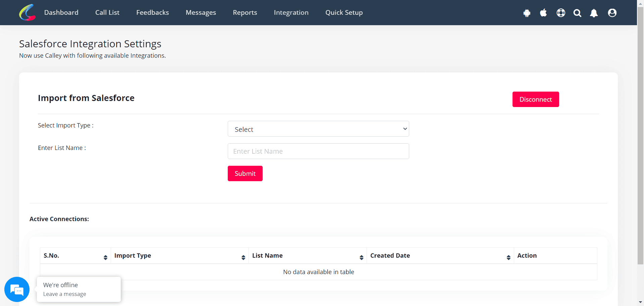Click the Submit button
The height and width of the screenshot is (306, 644).
tap(245, 173)
